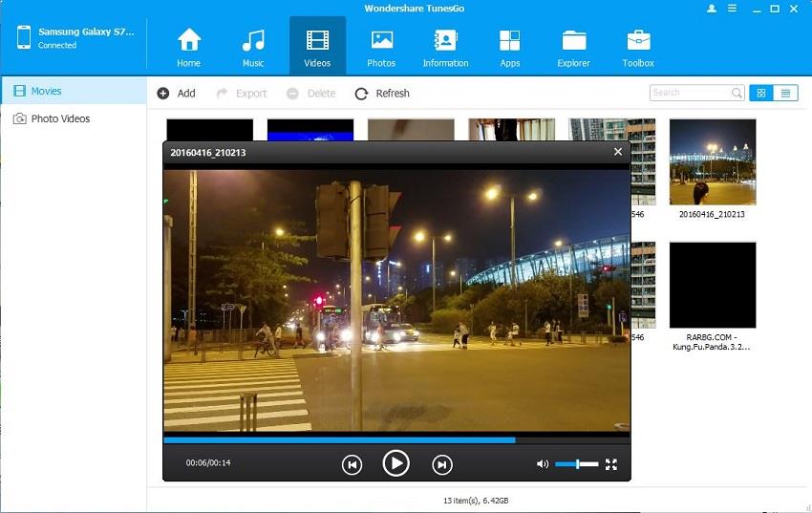
Task: Select Photo Videos in the sidebar
Action: coord(60,118)
